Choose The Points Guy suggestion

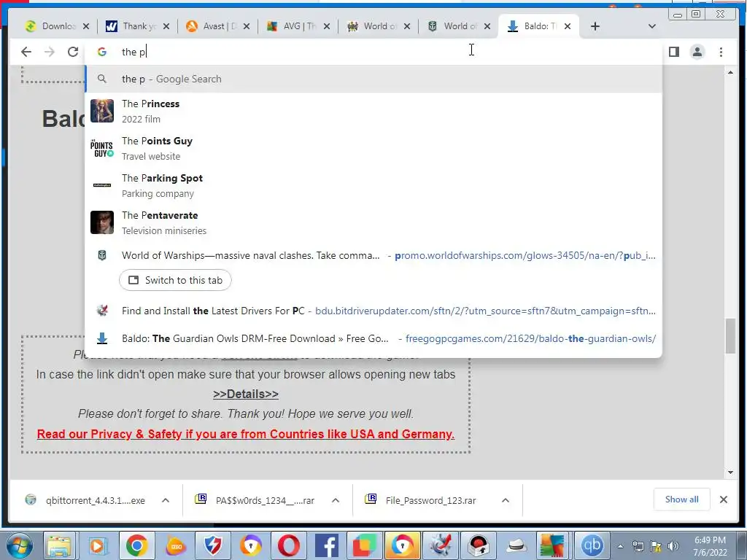(x=373, y=148)
